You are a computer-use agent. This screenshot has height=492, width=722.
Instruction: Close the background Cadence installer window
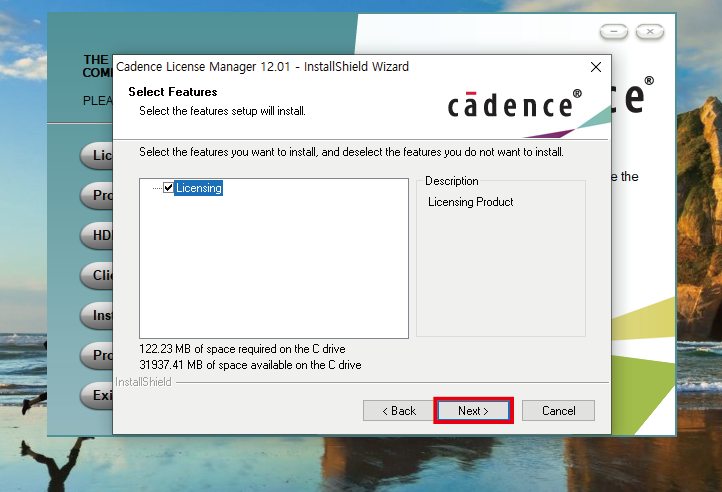click(650, 31)
